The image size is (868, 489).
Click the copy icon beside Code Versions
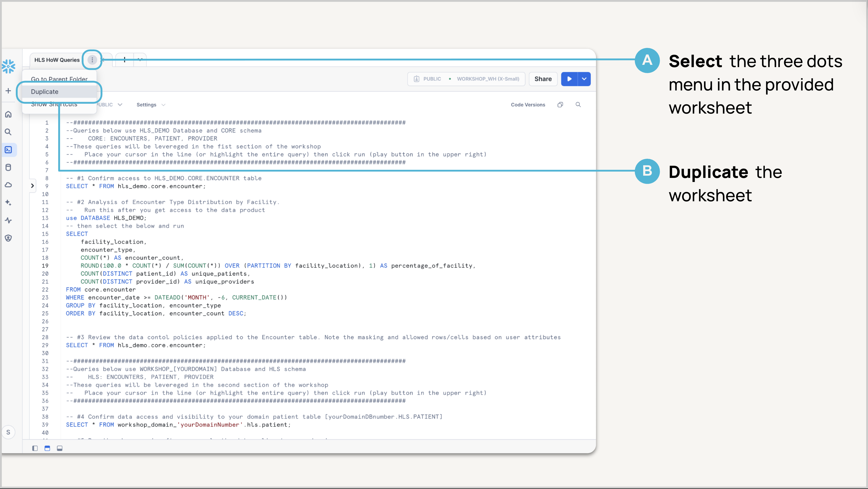(560, 105)
